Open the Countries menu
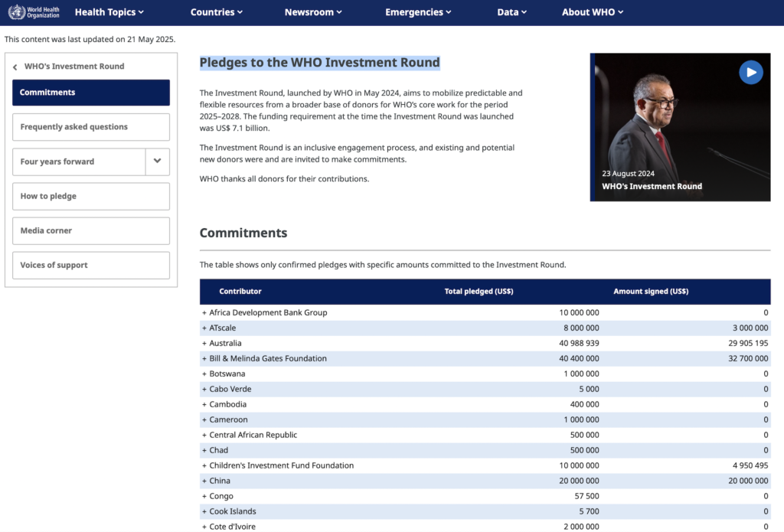 tap(217, 12)
